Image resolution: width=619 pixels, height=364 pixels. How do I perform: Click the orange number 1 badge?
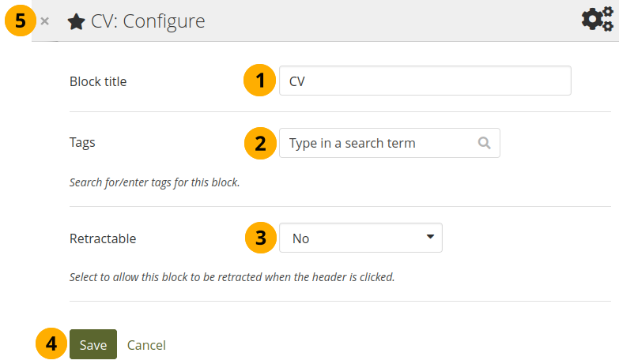coord(258,81)
